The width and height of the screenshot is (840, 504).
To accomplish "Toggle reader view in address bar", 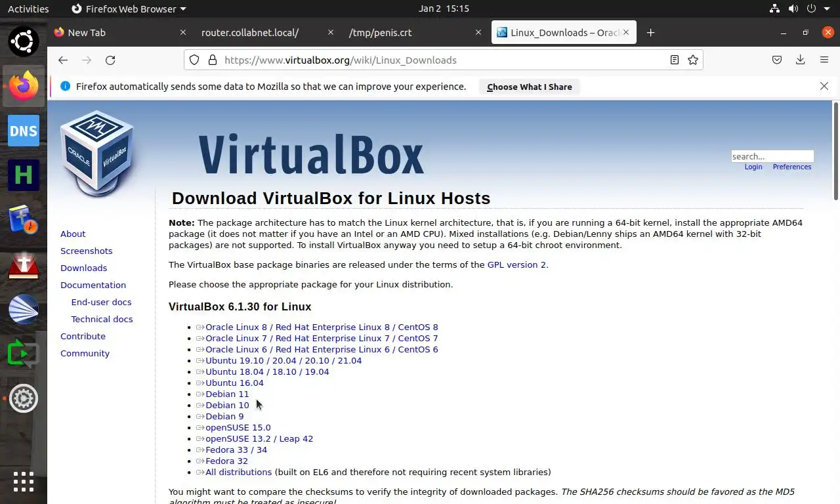I will pos(675,60).
